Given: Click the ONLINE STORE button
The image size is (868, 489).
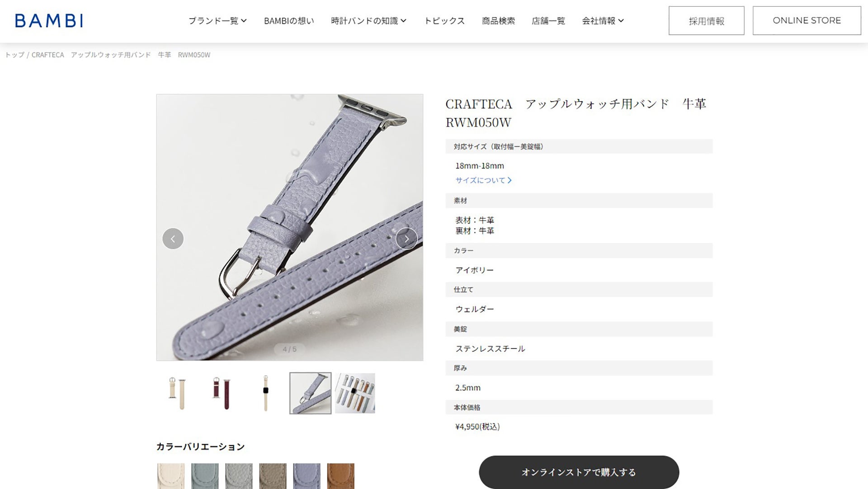Looking at the screenshot, I should (807, 21).
